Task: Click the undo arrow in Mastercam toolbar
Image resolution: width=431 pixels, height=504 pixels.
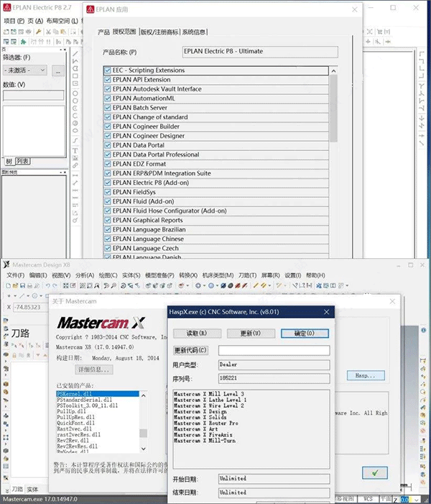Action: [x=47, y=285]
